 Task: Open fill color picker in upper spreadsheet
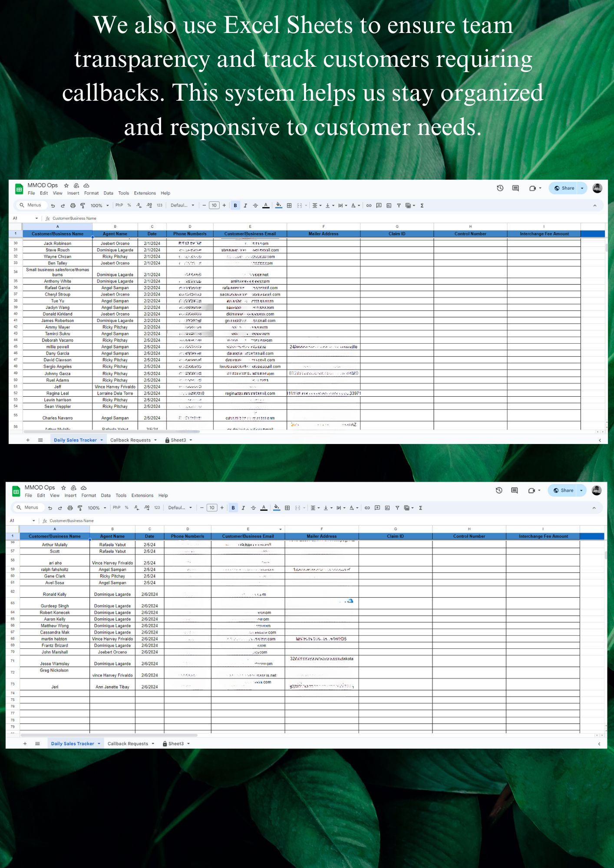point(279,206)
